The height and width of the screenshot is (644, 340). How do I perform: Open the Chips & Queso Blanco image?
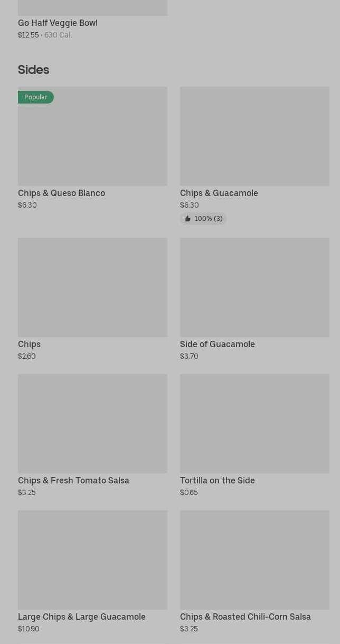click(92, 142)
